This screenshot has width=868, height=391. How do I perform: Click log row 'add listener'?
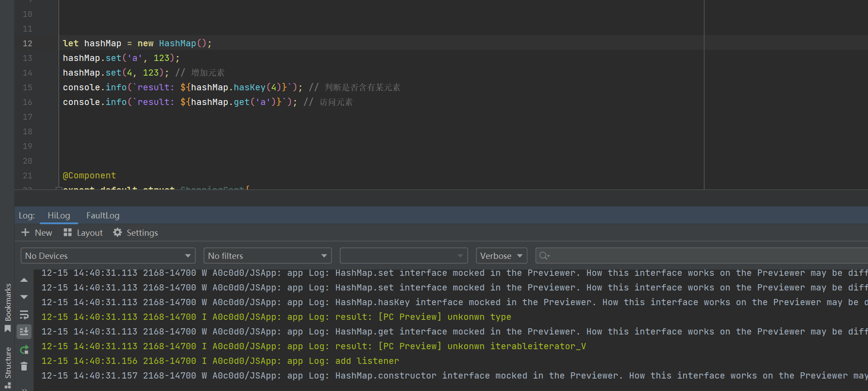point(220,361)
